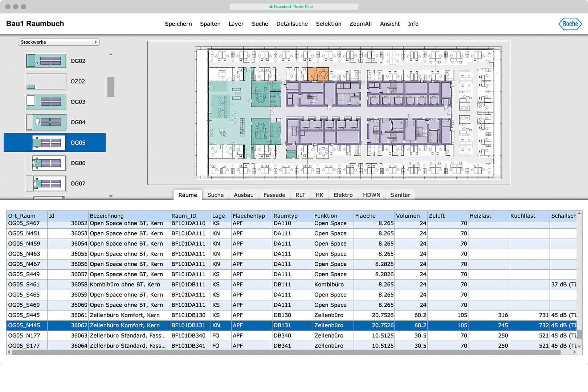Open the Speichern menu
The image size is (588, 392).
pyautogui.click(x=178, y=24)
